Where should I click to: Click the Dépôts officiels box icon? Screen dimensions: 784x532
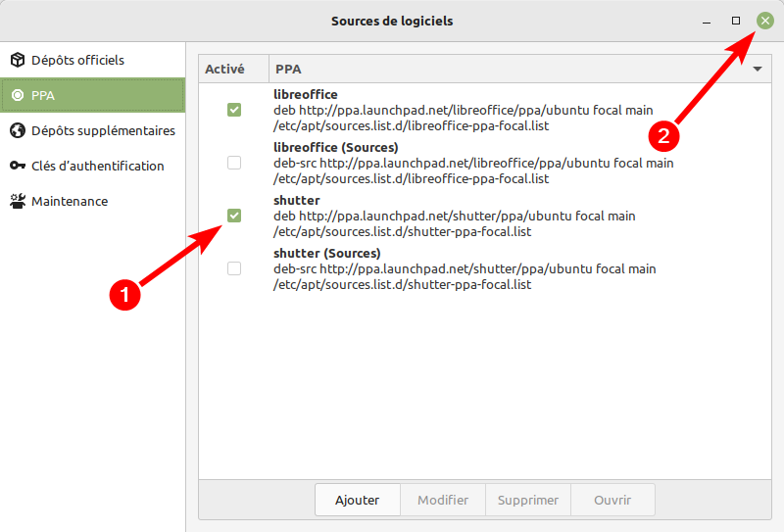(18, 60)
